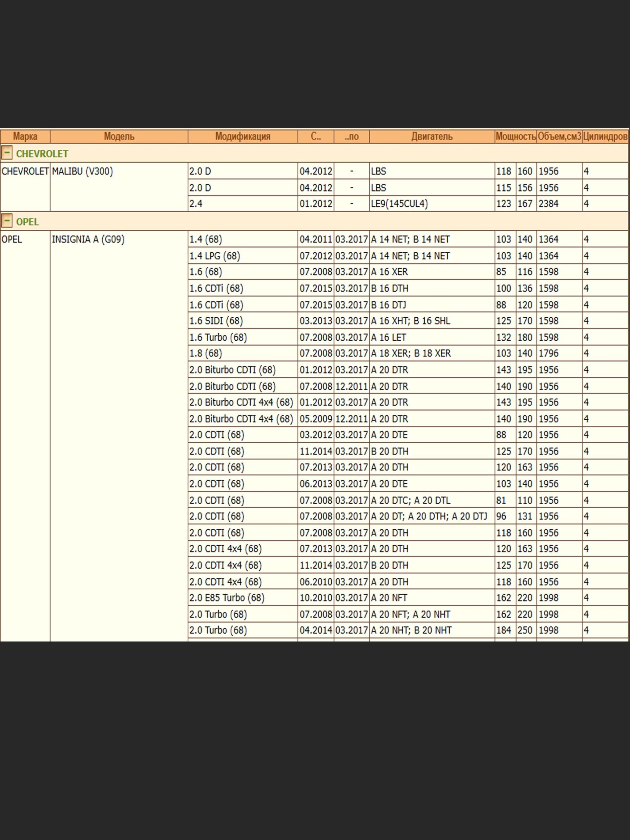630x840 pixels.
Task: Click the Модификация column header
Action: [242, 137]
